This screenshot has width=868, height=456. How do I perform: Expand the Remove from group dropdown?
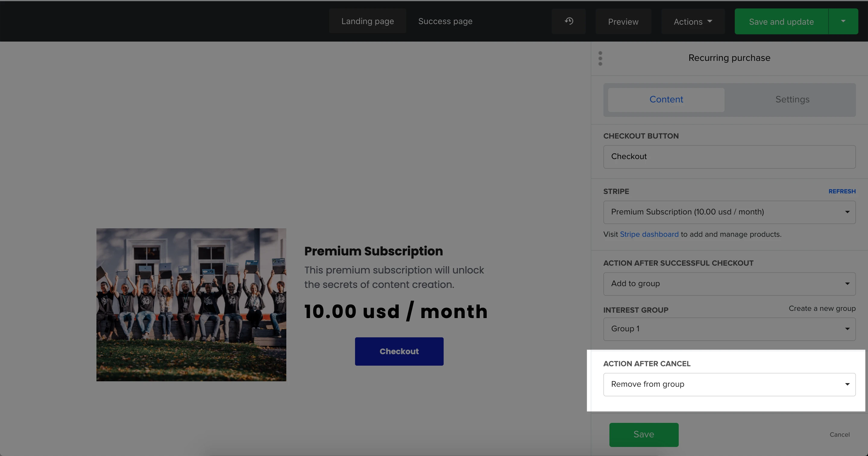[729, 385]
